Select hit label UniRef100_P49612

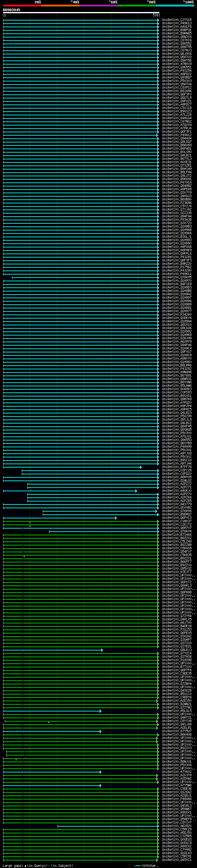177,135
